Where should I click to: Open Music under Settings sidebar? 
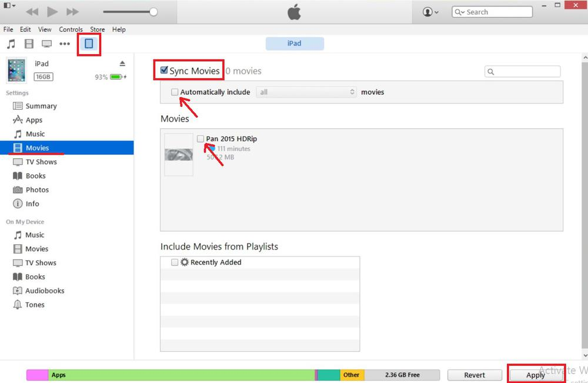[x=35, y=134]
